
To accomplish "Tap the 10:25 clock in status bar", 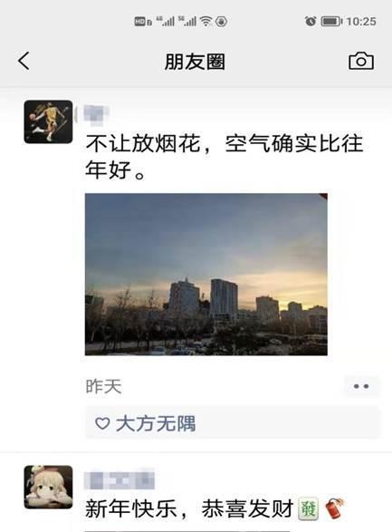I will pos(361,22).
